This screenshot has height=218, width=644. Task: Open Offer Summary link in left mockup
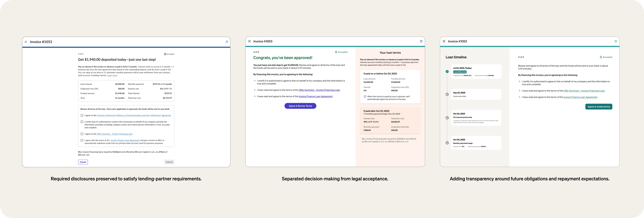[x=115, y=134]
